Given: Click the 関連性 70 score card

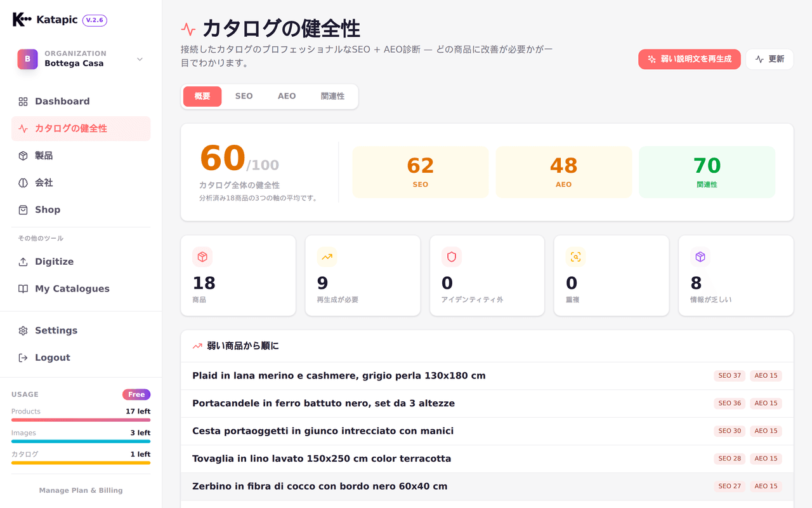Looking at the screenshot, I should [707, 172].
